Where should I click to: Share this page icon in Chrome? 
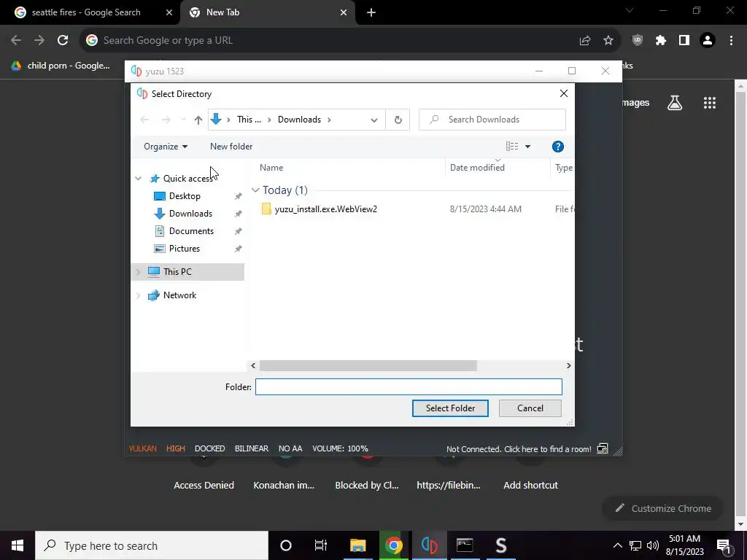point(585,41)
